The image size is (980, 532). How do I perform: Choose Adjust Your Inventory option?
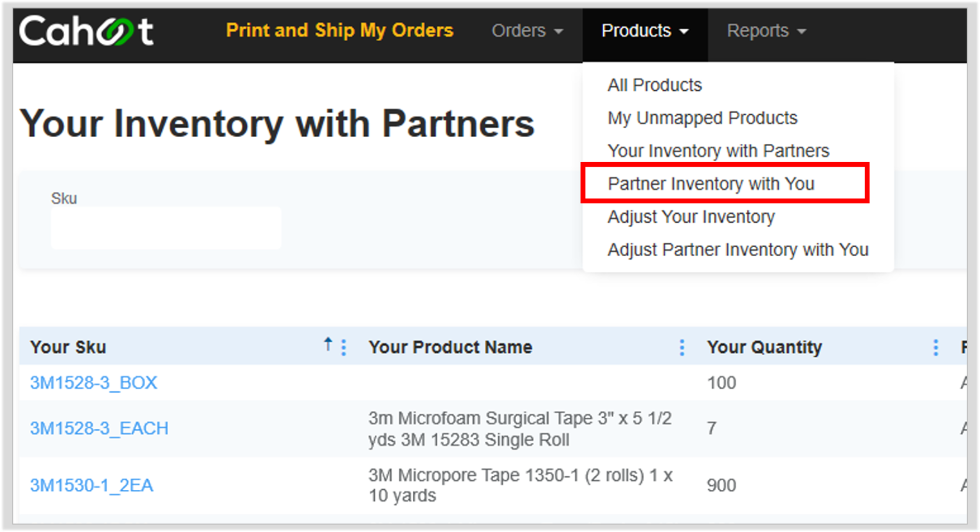point(691,216)
